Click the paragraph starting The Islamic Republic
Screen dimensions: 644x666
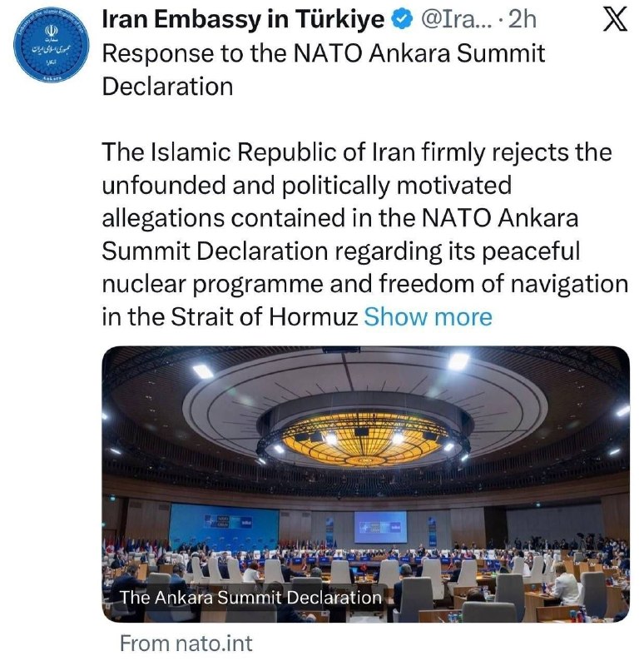(365, 235)
